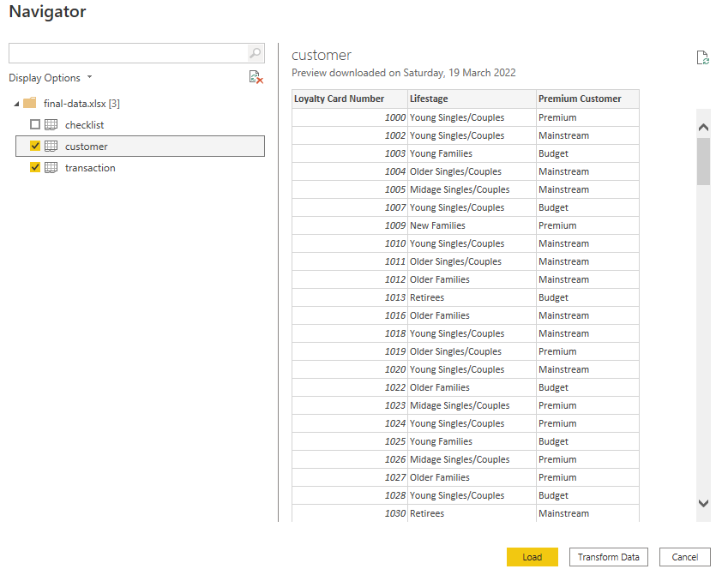Viewport: 728px width, 575px height.
Task: Click the Transform Data button
Action: click(609, 557)
